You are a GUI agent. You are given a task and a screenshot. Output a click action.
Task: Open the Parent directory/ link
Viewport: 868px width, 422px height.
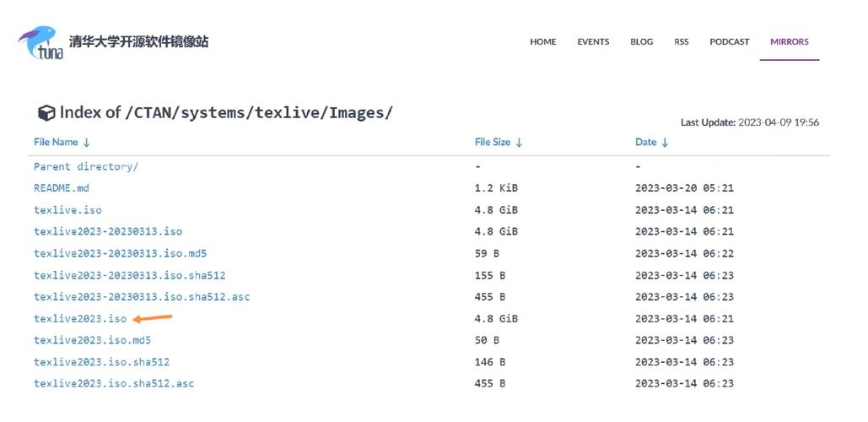pyautogui.click(x=86, y=167)
